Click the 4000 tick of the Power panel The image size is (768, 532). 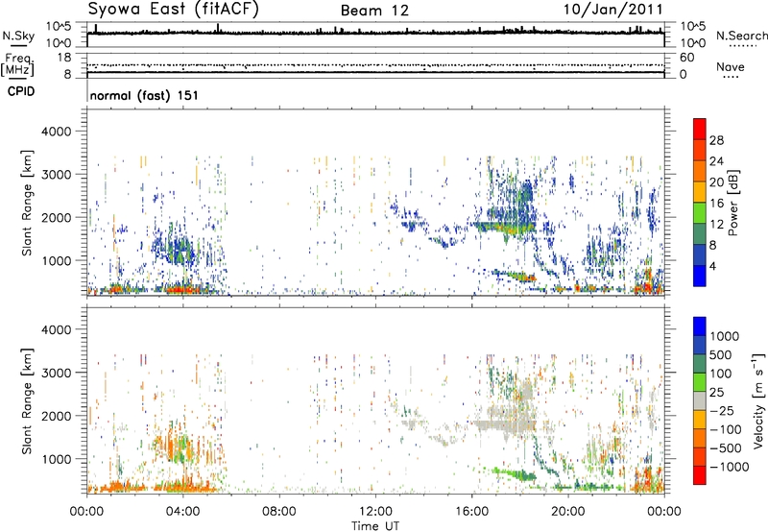pos(56,132)
